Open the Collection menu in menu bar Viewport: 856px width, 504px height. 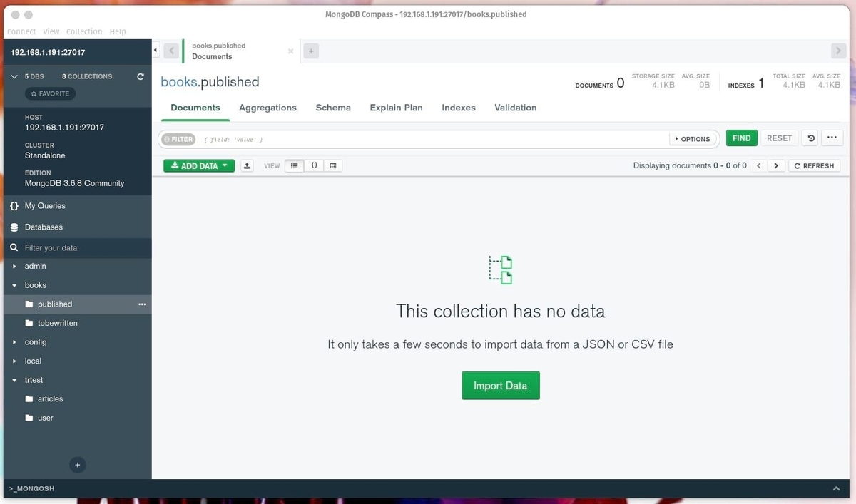click(x=84, y=31)
